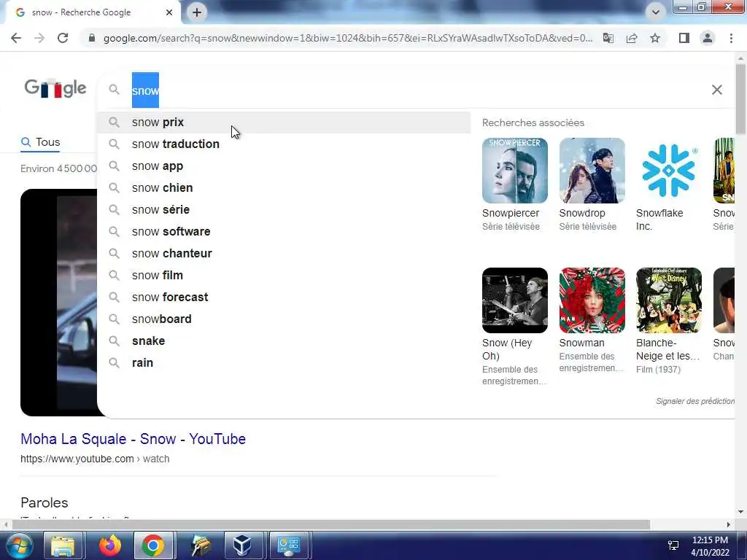The width and height of the screenshot is (747, 560).
Task: Open site info padlock icon
Action: pos(92,38)
